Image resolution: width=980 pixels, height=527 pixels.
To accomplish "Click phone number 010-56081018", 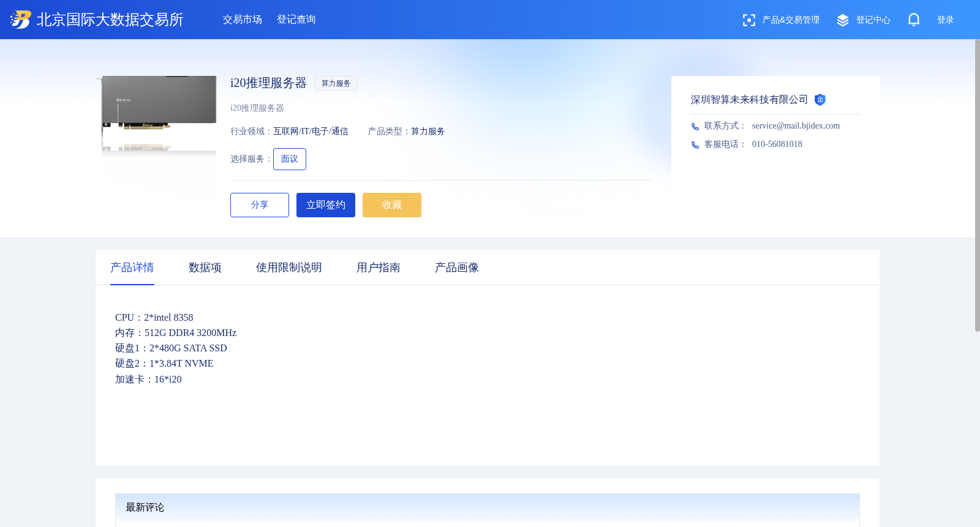I will coord(777,144).
